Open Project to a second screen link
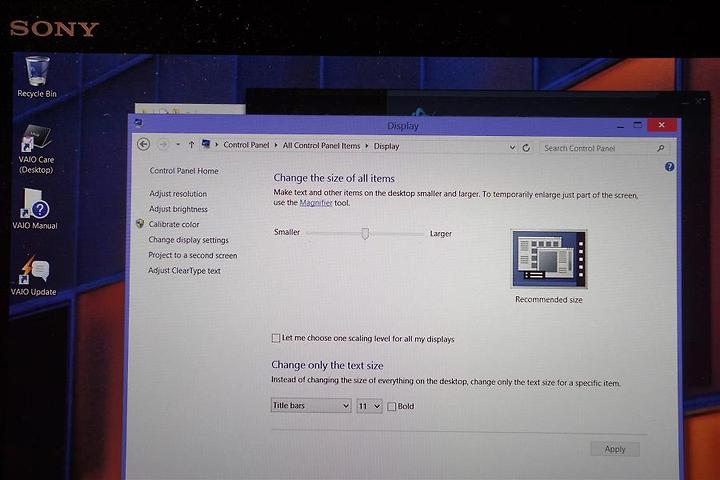The height and width of the screenshot is (480, 720). 193,255
